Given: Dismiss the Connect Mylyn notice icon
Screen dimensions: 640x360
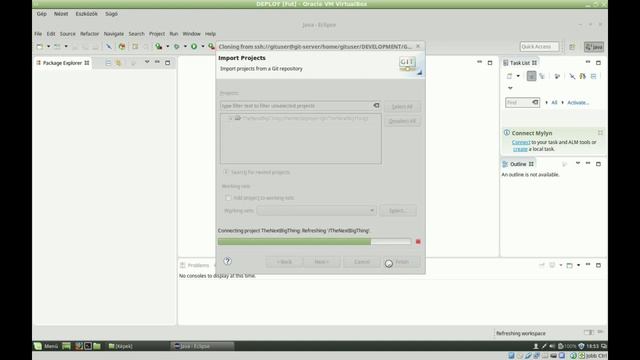Looking at the screenshot, I should click(600, 133).
